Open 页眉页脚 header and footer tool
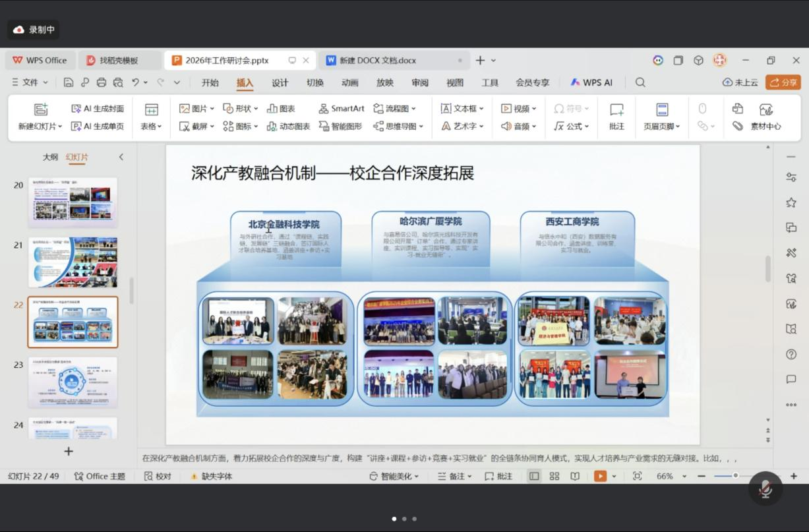The height and width of the screenshot is (532, 809). [662, 109]
